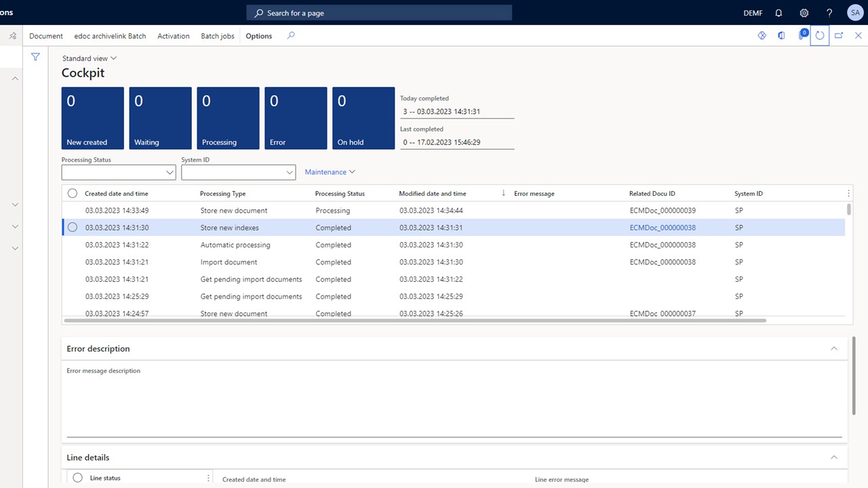Open the page in new window icon
This screenshot has height=488, width=868.
click(839, 36)
